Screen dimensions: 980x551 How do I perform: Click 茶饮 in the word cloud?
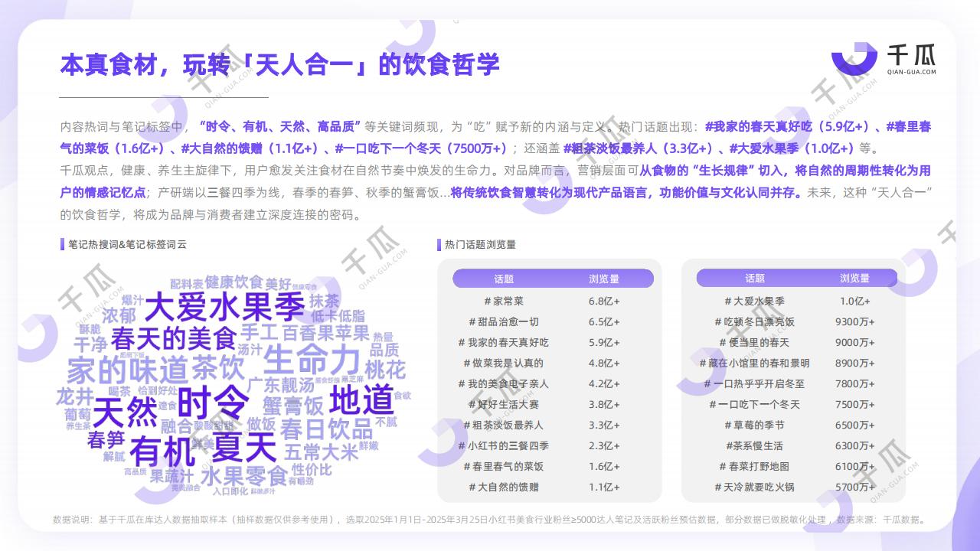point(218,368)
